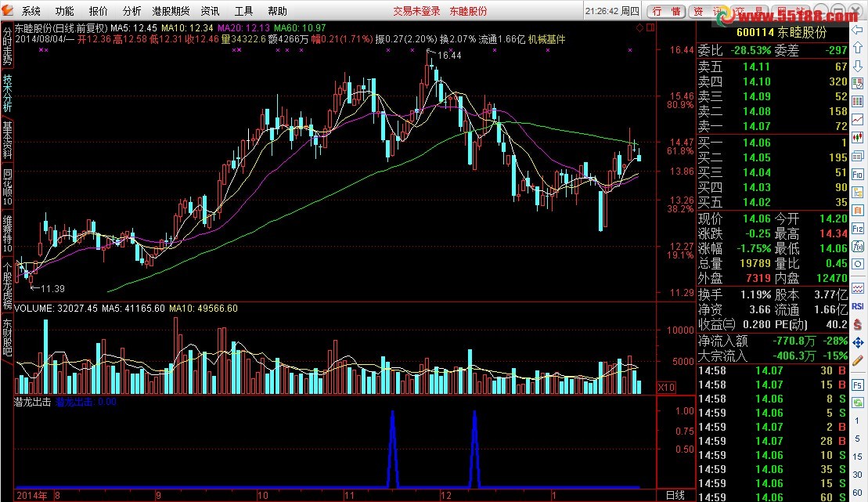Open the wavy lines indicator icon
The height and width of the screenshot is (502, 868).
(x=858, y=288)
